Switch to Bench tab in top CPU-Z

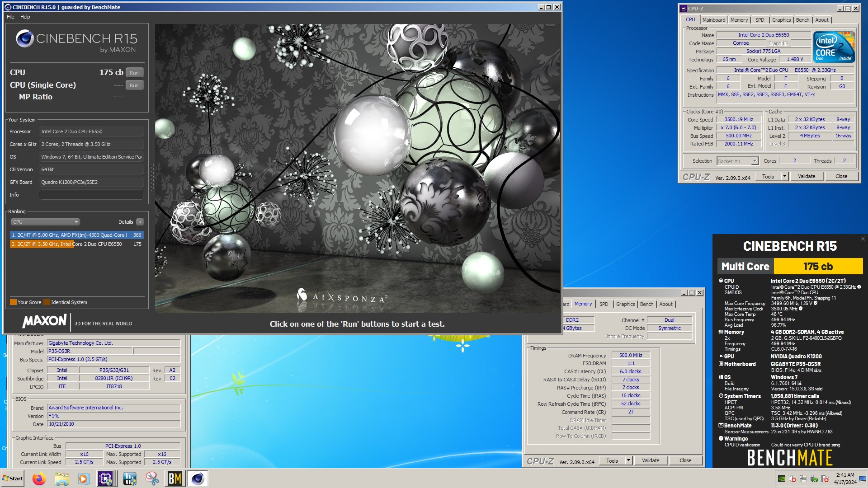tap(803, 20)
